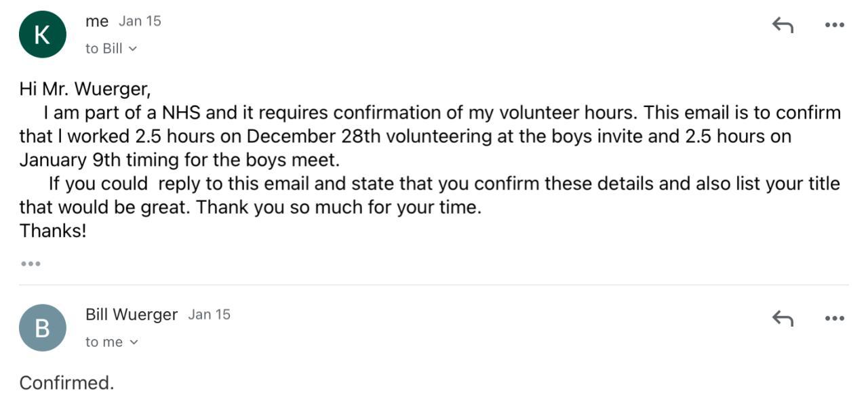This screenshot has width=868, height=410.
Task: Expand recipient details chevron beside "to me"
Action: click(x=134, y=342)
